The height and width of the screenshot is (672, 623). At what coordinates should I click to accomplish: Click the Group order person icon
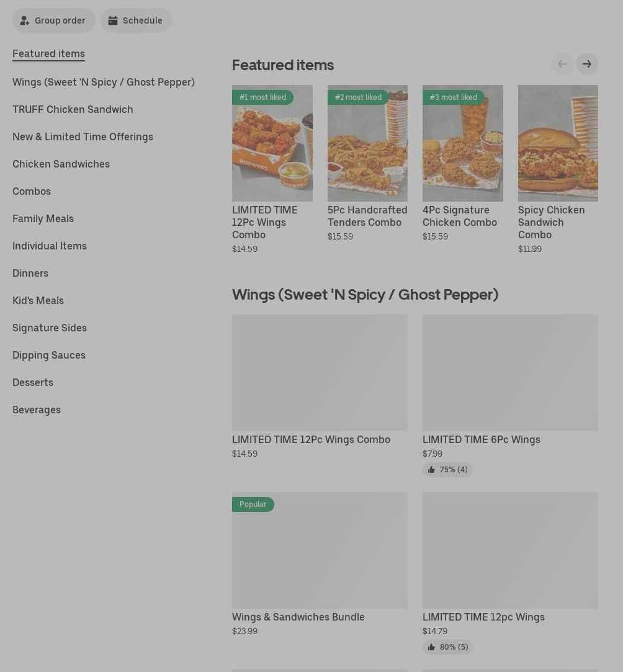click(x=25, y=20)
